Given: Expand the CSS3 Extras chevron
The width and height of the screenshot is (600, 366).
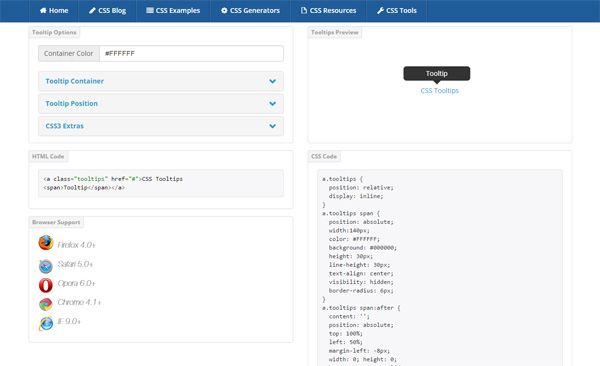Looking at the screenshot, I should [272, 126].
